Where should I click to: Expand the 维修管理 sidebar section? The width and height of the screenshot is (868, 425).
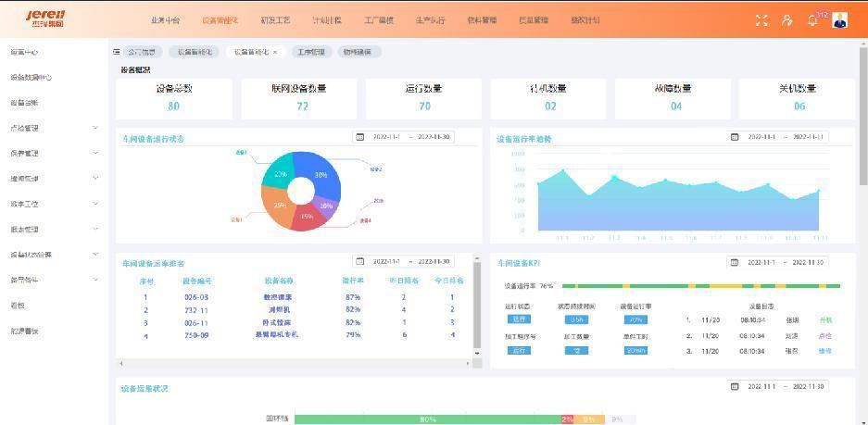tap(94, 178)
